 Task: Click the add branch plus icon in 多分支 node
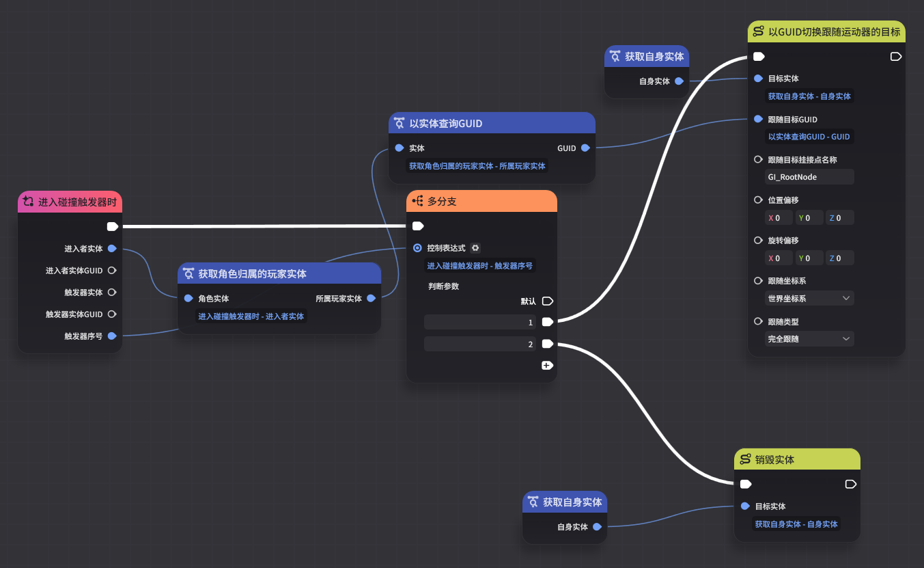[x=546, y=366]
